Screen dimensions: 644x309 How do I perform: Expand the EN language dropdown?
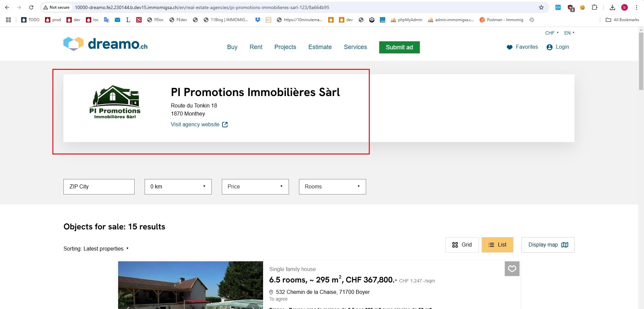[x=569, y=33]
